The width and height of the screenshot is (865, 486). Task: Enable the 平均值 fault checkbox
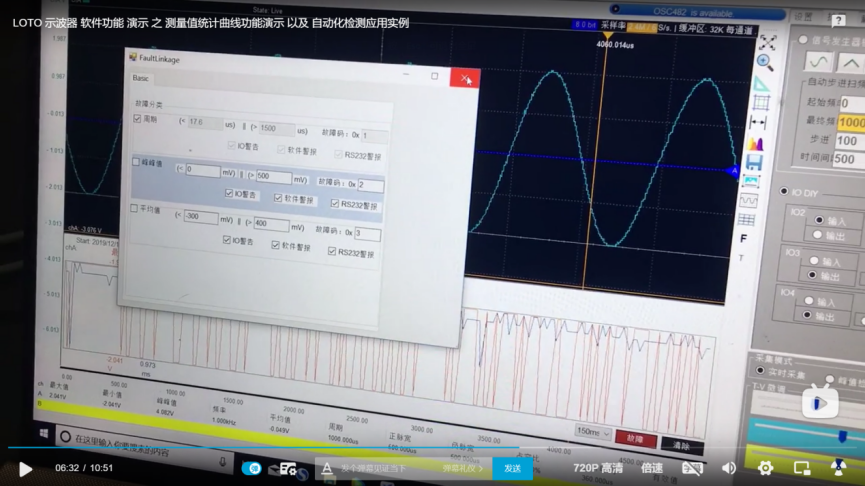pos(134,209)
